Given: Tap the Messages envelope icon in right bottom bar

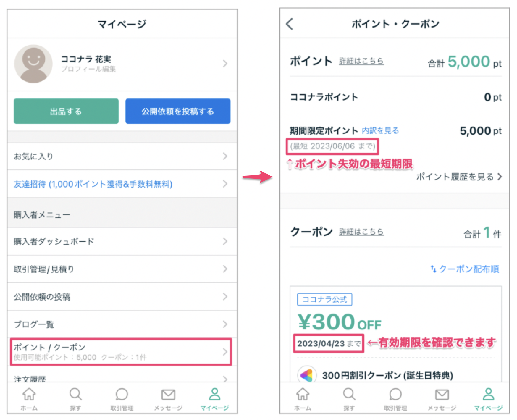Looking at the screenshot, I should click(442, 395).
